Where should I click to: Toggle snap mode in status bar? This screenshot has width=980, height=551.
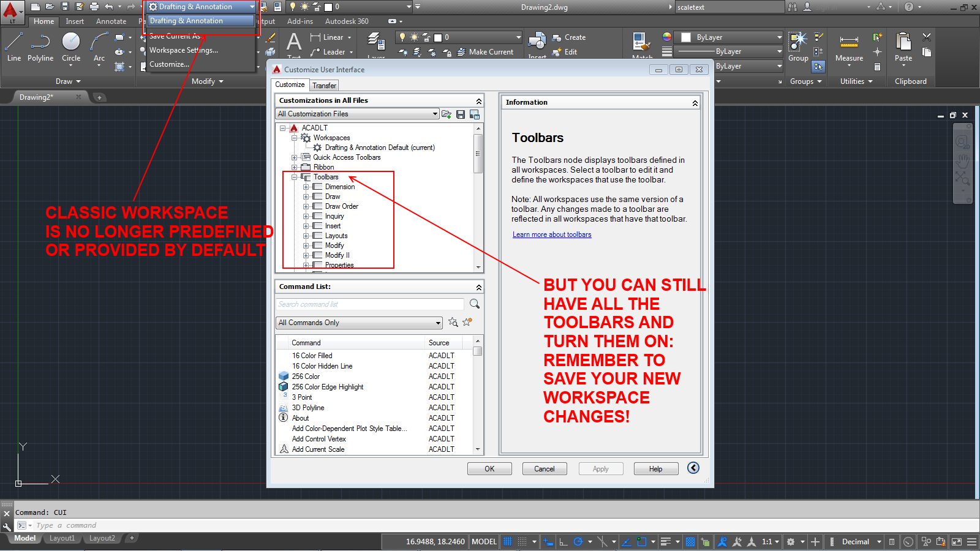pos(522,542)
